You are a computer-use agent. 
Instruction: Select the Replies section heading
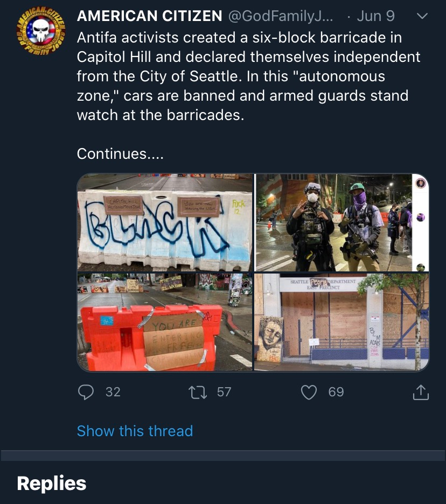52,484
